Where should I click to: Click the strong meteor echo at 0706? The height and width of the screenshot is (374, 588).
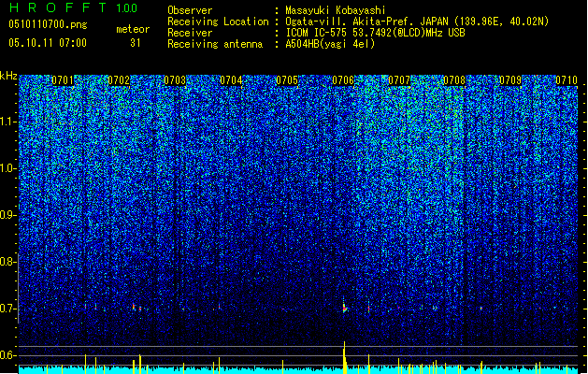345,307
